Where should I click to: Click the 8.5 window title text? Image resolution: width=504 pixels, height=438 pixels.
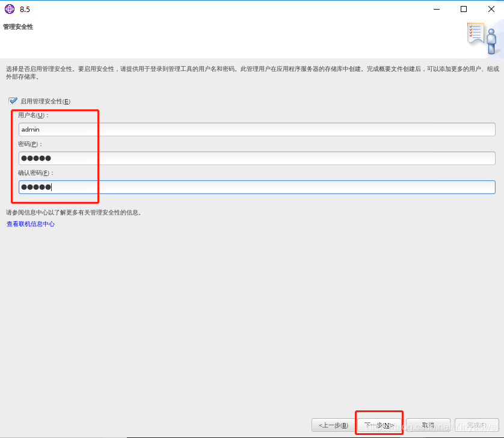(25, 9)
